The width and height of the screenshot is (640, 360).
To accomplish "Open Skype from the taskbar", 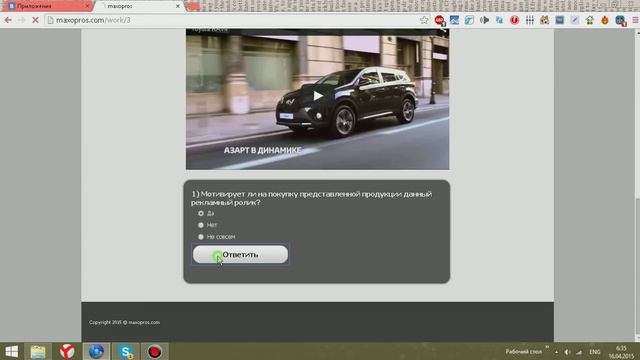I will [x=125, y=351].
